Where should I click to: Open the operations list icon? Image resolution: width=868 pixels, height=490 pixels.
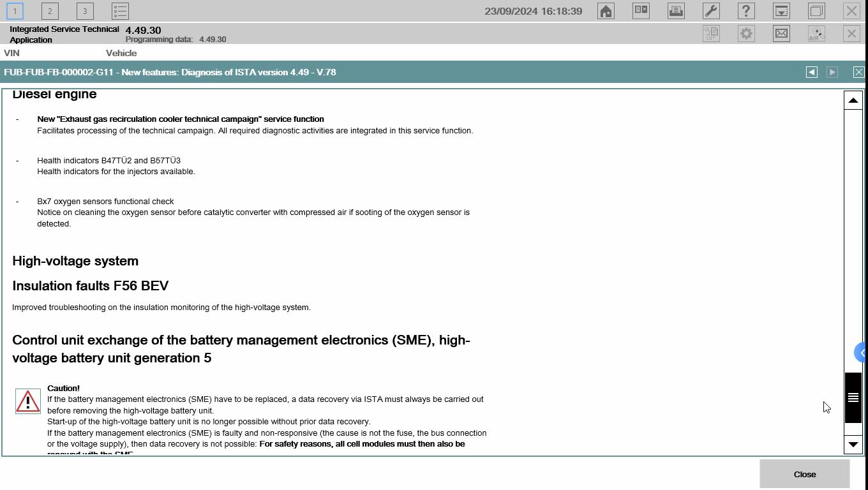pyautogui.click(x=120, y=11)
